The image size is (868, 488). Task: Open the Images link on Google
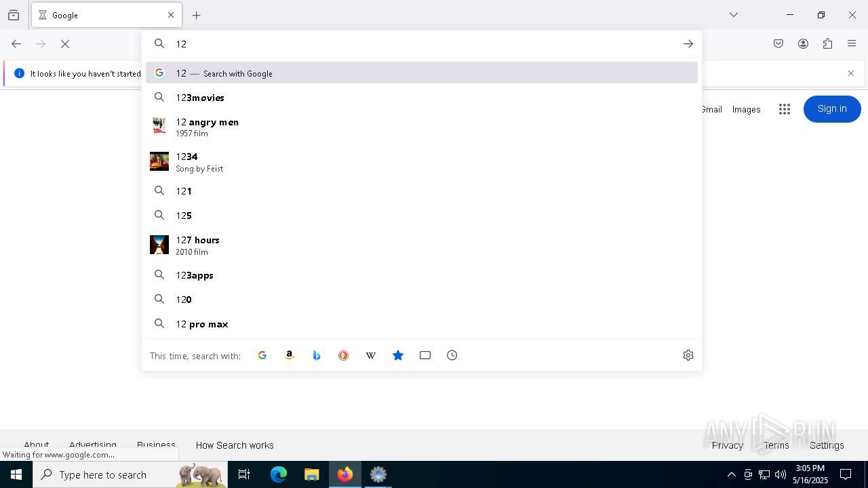tap(746, 109)
